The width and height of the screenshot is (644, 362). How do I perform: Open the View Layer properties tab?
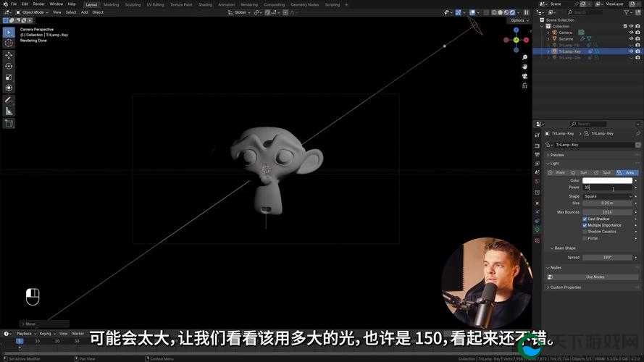point(538,164)
